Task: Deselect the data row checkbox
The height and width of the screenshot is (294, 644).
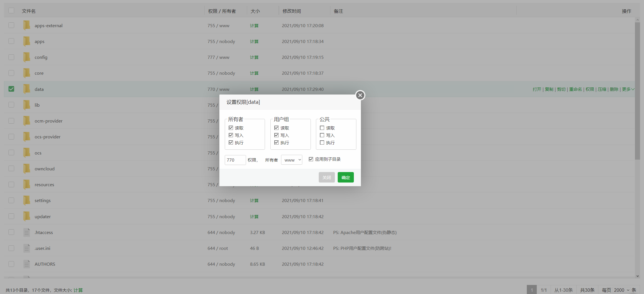Action: [11, 89]
